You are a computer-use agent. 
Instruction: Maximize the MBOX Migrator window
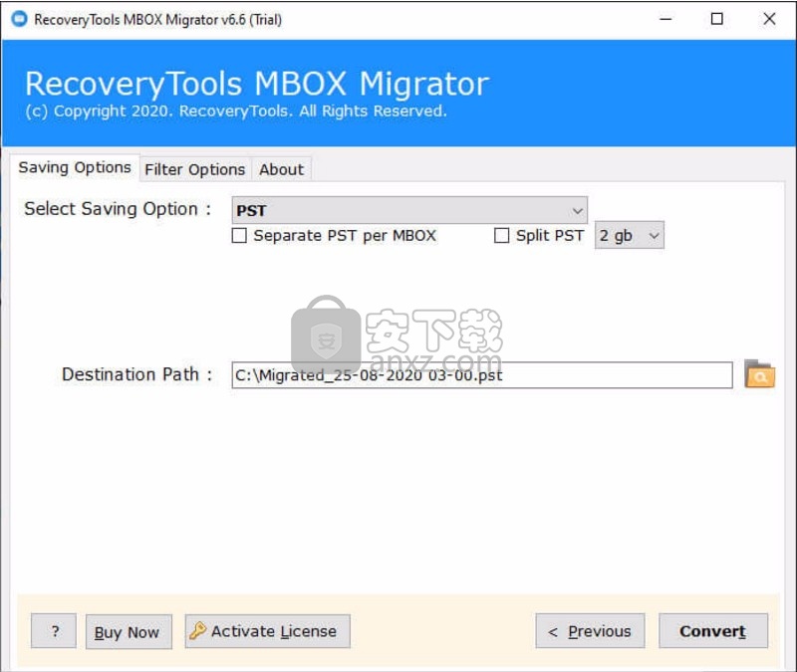point(717,19)
